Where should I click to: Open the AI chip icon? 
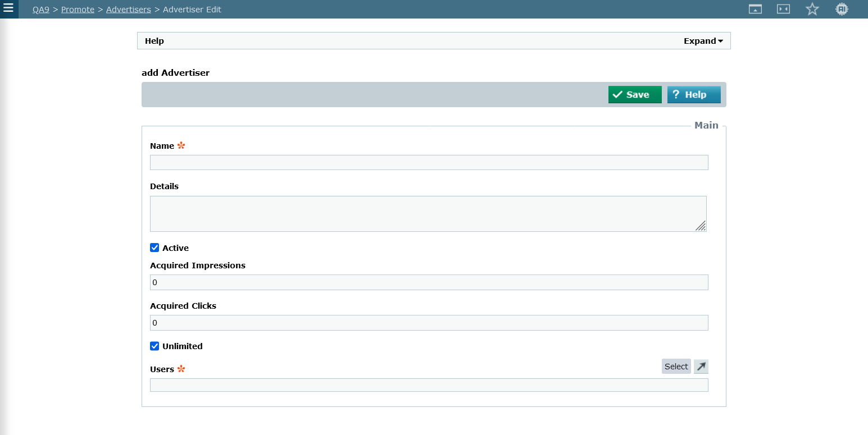841,9
